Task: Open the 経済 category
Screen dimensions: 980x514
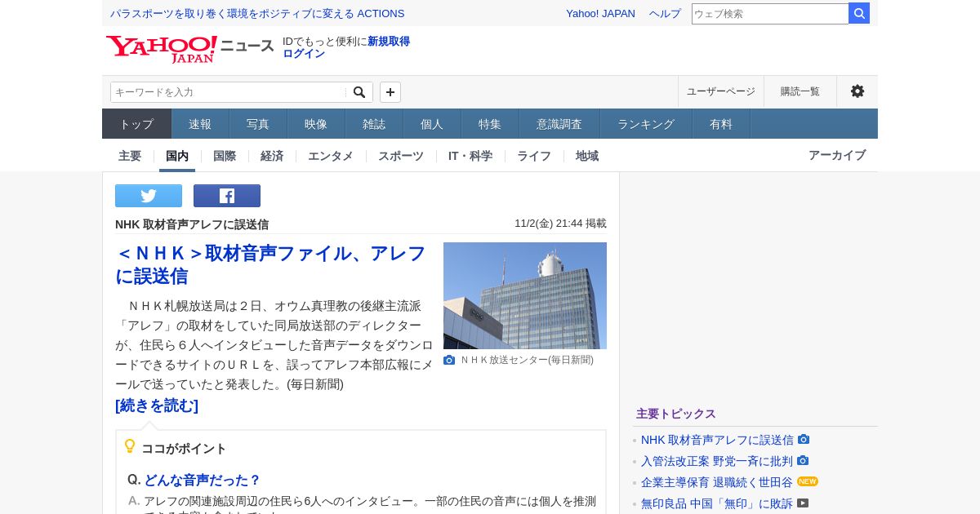Action: pyautogui.click(x=272, y=156)
